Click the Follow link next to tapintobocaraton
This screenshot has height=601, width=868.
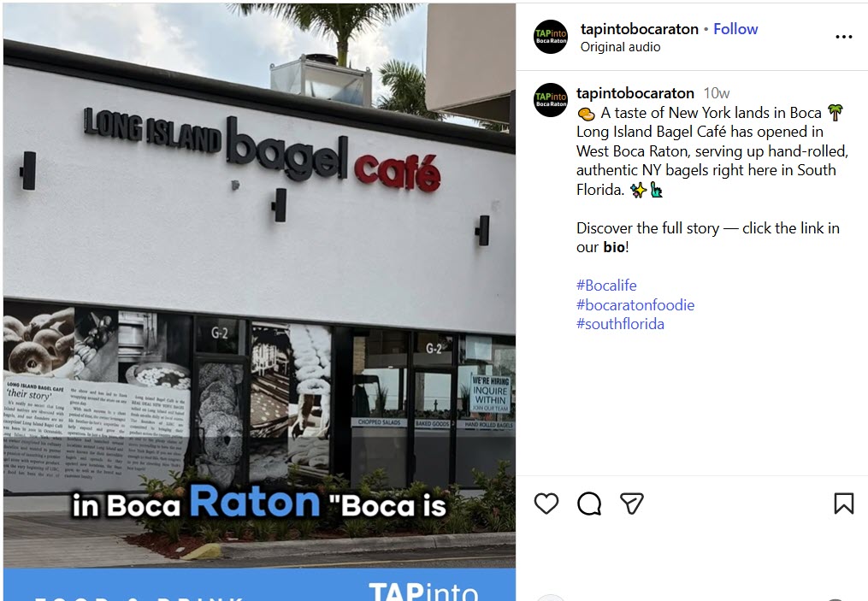735,29
